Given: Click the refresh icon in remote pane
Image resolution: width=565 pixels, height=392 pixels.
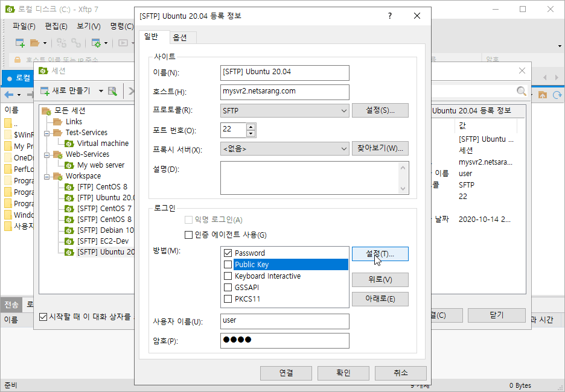Looking at the screenshot, I should [557, 95].
